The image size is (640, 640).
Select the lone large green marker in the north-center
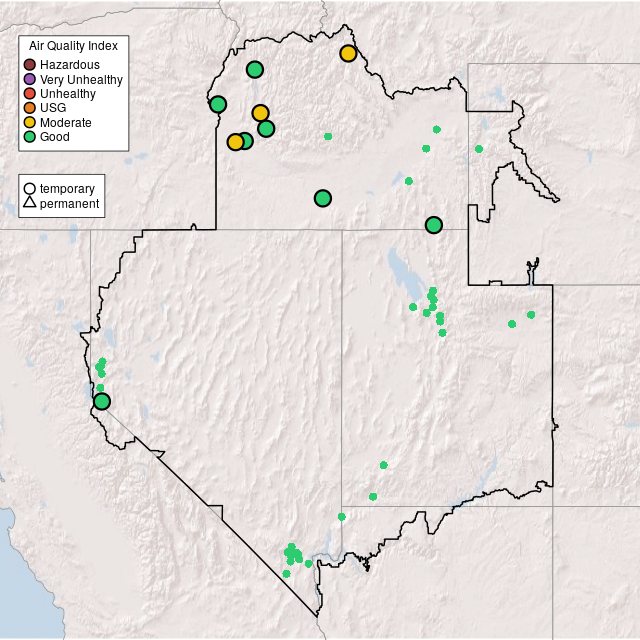322,198
